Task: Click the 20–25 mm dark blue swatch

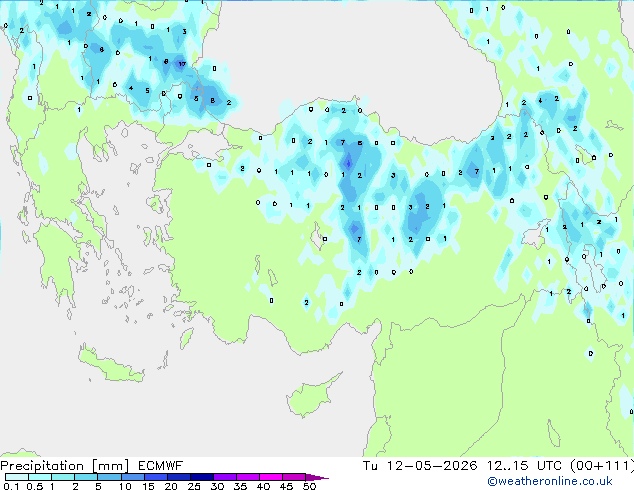Action: coord(179,477)
